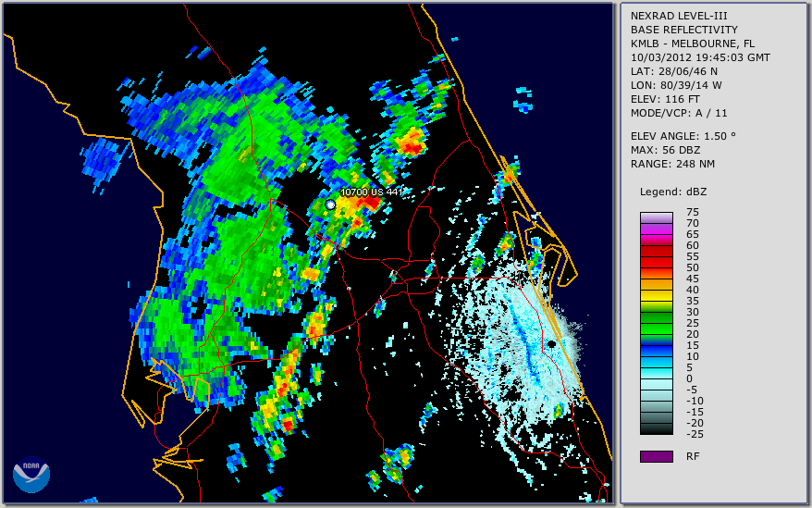Select the 10/03/2012 19:45:03 GMT timestamp
The image size is (812, 508).
(x=700, y=57)
